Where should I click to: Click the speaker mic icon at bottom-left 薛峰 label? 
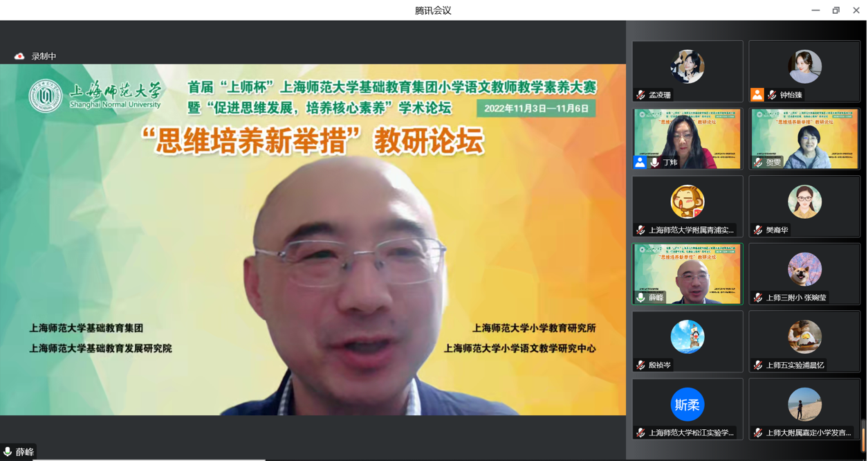(8, 452)
